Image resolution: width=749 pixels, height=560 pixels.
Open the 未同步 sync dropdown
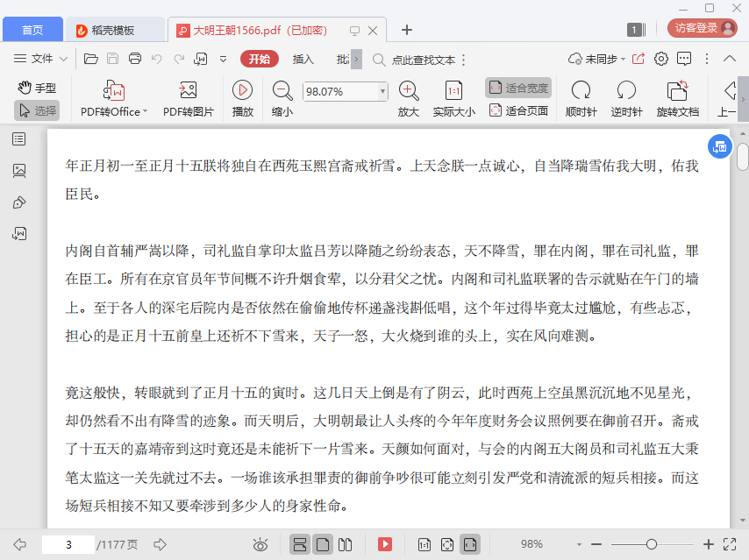596,60
